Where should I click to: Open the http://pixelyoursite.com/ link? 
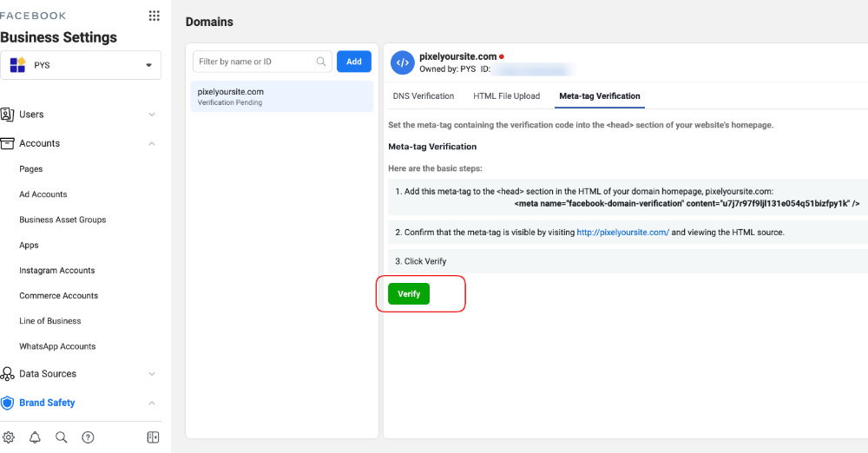coord(622,232)
